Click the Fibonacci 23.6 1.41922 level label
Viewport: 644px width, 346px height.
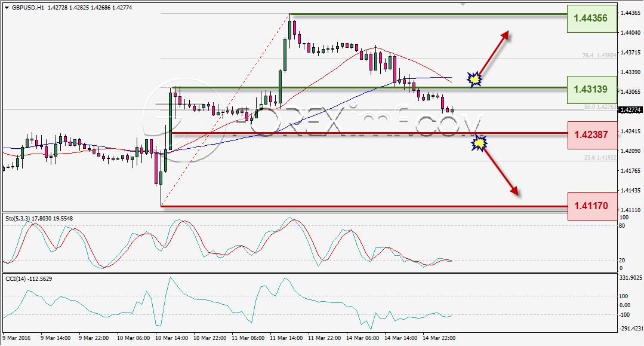point(600,158)
